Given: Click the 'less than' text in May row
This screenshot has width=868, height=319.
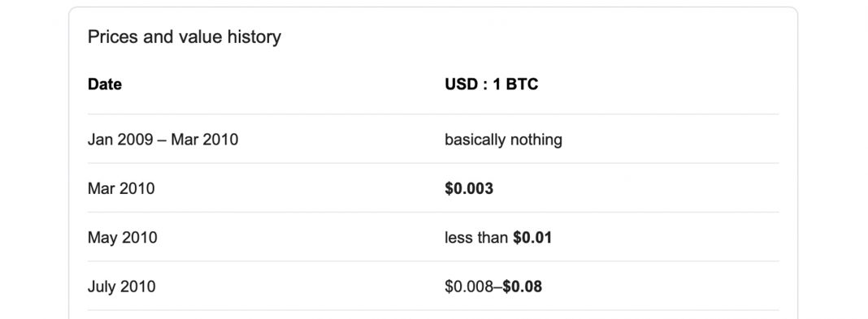Looking at the screenshot, I should (x=476, y=238).
